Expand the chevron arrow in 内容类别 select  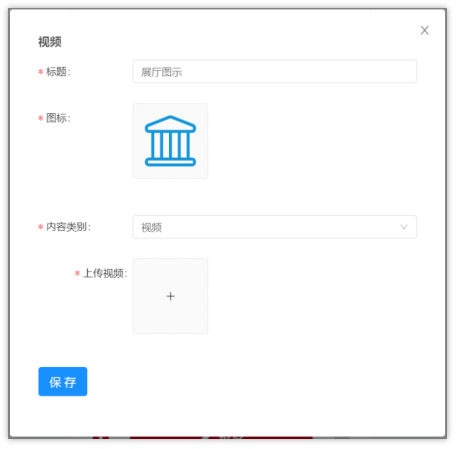pyautogui.click(x=404, y=227)
